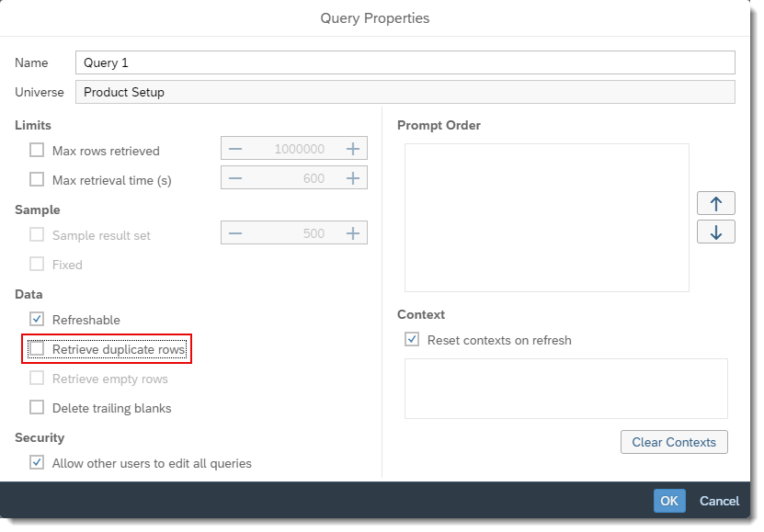The width and height of the screenshot is (764, 532).
Task: Cancel the Query Properties dialog
Action: click(719, 501)
